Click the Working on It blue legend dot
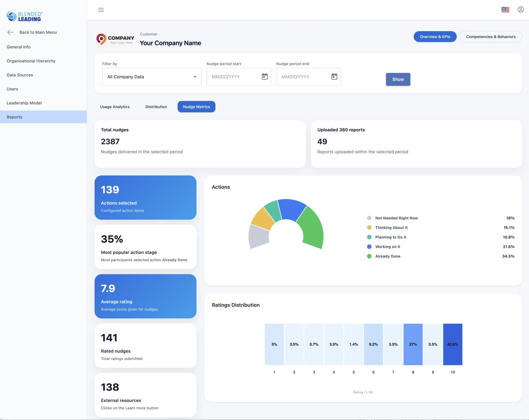529x420 pixels. (369, 246)
